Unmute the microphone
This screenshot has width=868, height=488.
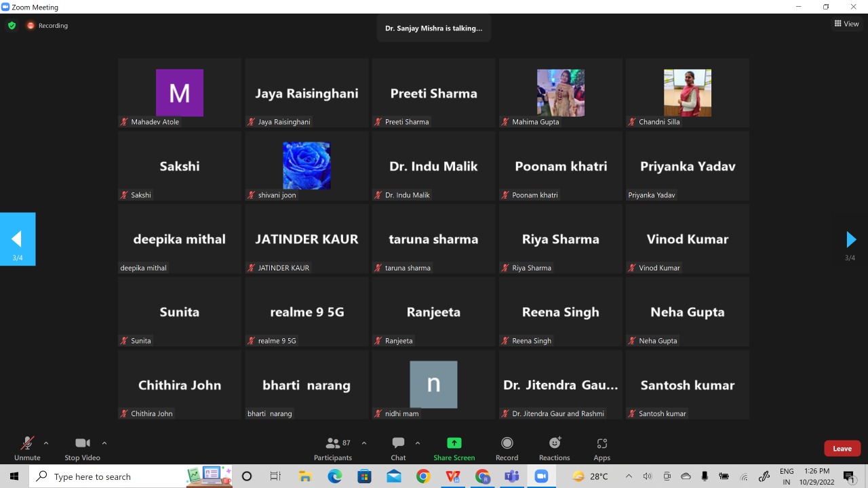coord(27,443)
